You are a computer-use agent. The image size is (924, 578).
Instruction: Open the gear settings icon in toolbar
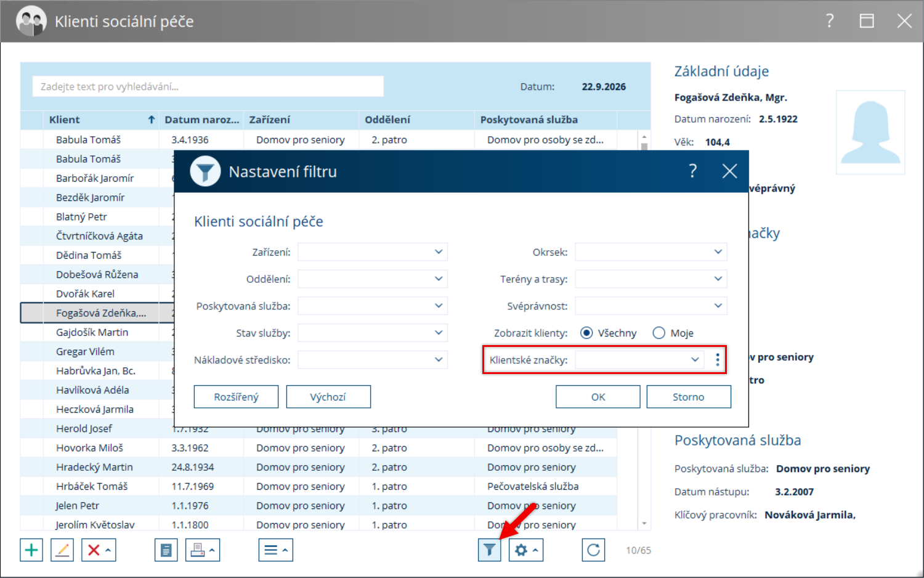(x=521, y=550)
